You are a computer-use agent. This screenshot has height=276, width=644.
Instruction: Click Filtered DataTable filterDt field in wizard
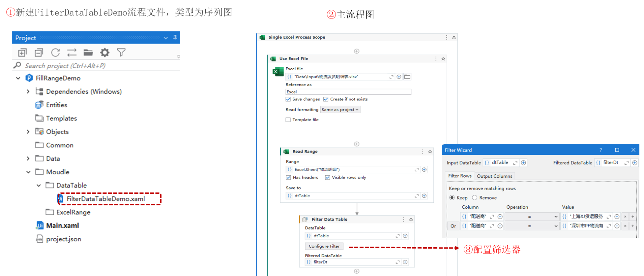[612, 163]
